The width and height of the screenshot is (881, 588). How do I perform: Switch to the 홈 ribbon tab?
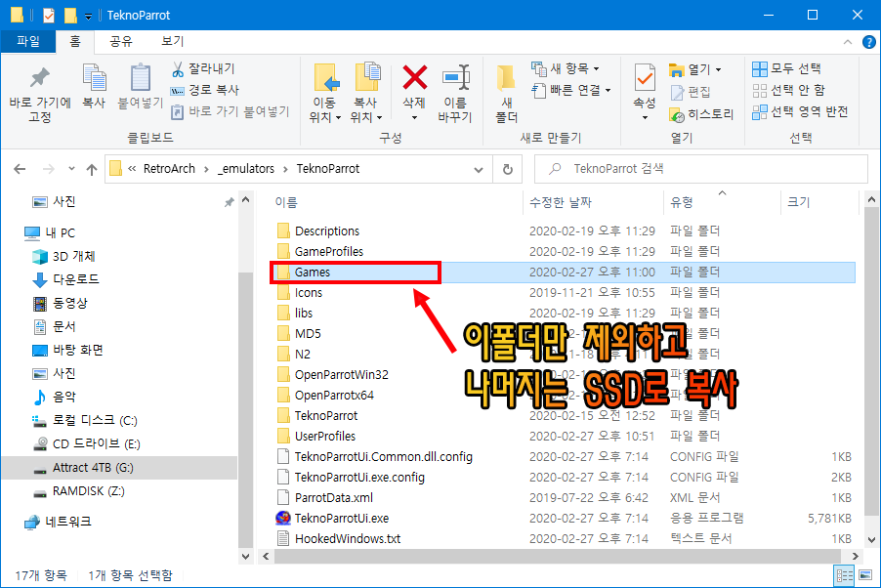coord(75,42)
